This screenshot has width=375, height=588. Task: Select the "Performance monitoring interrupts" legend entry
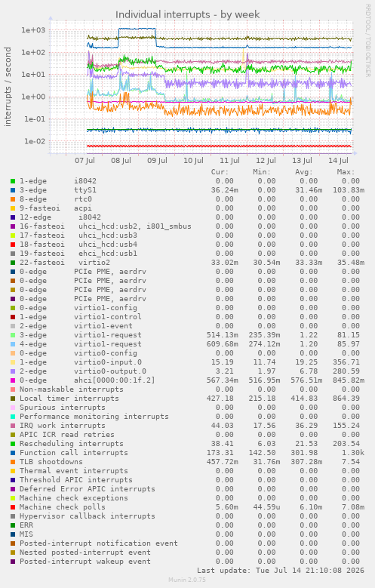pyautogui.click(x=94, y=416)
